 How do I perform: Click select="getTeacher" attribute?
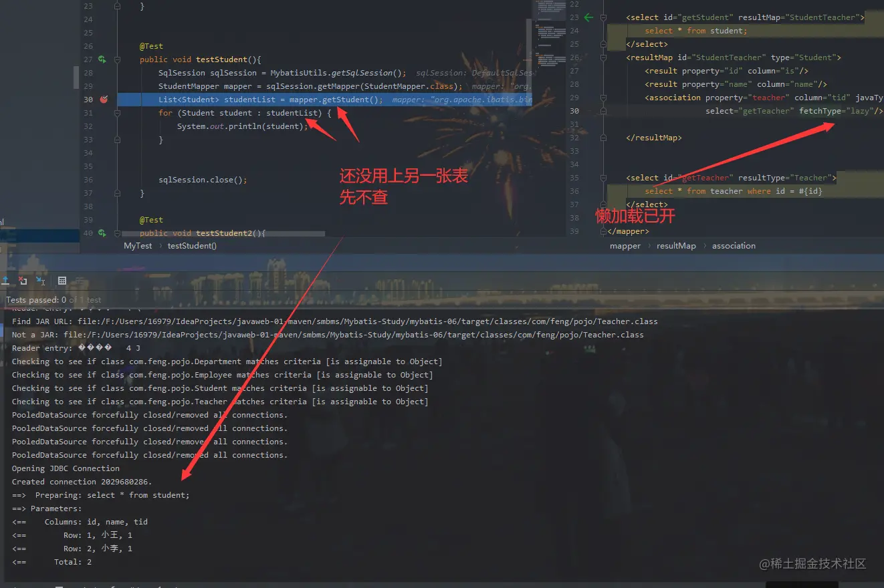[x=750, y=111]
